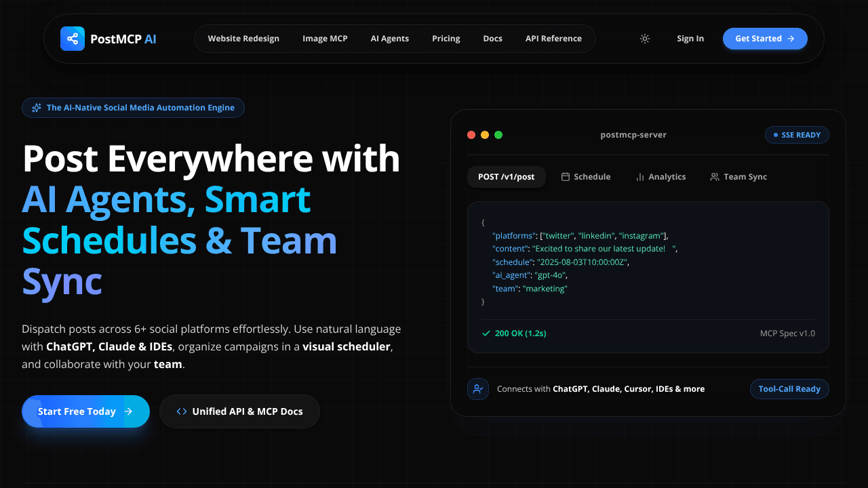Viewport: 868px width, 488px height.
Task: Open the Docs nav link
Action: pos(493,39)
